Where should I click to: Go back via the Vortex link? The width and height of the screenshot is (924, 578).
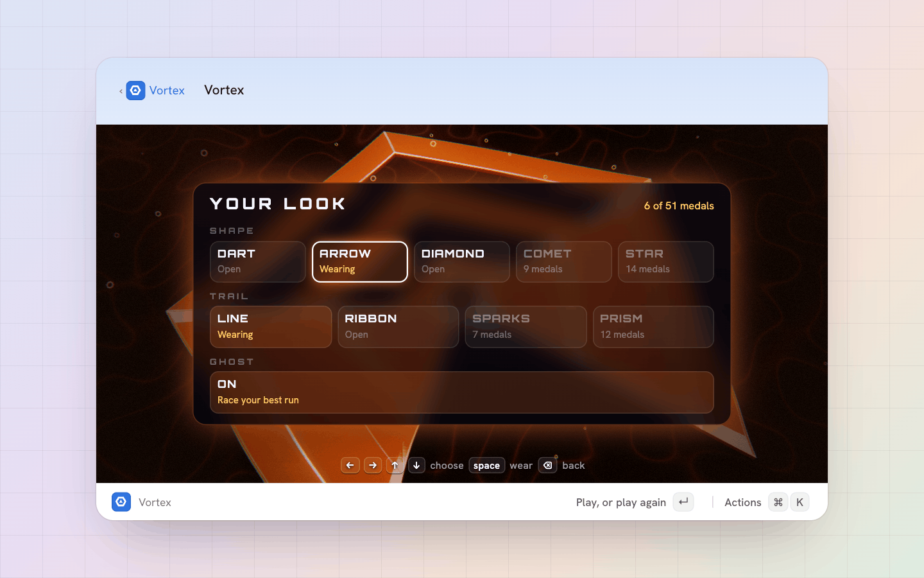[x=167, y=91]
